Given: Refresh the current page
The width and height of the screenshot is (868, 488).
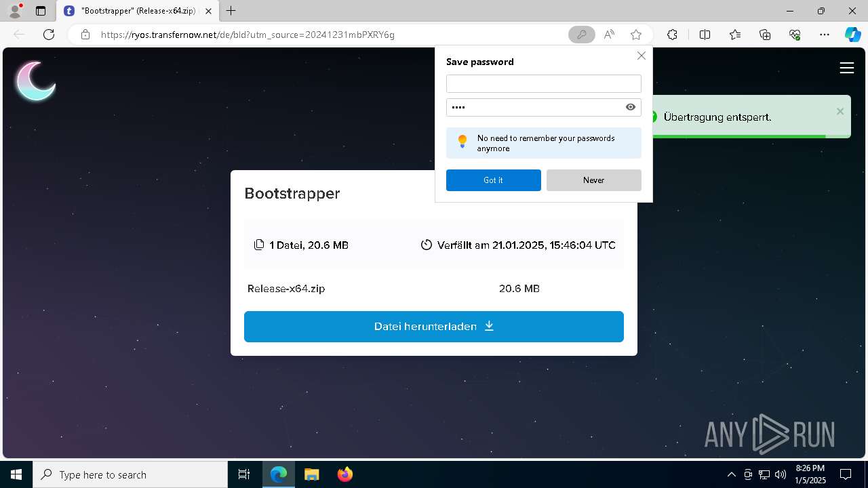Looking at the screenshot, I should pos(49,35).
